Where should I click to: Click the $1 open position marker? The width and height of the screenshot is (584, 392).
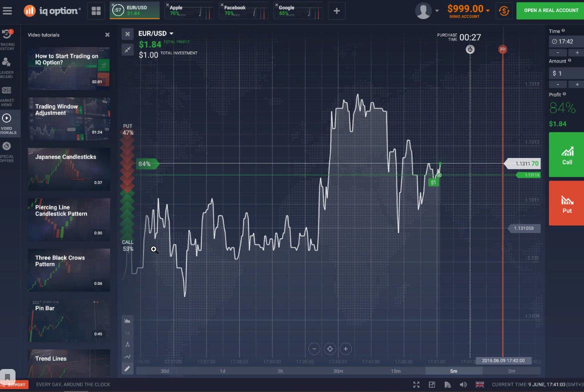point(433,182)
